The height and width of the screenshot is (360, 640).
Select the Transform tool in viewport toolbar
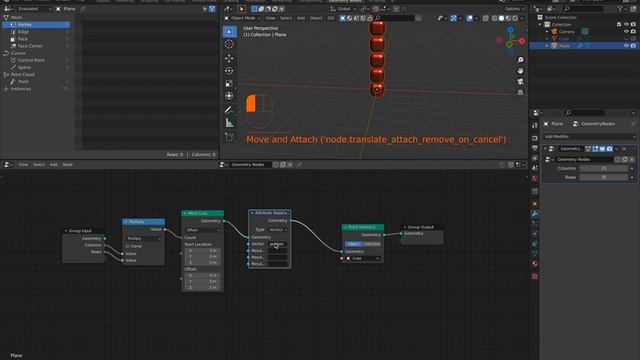[x=229, y=96]
